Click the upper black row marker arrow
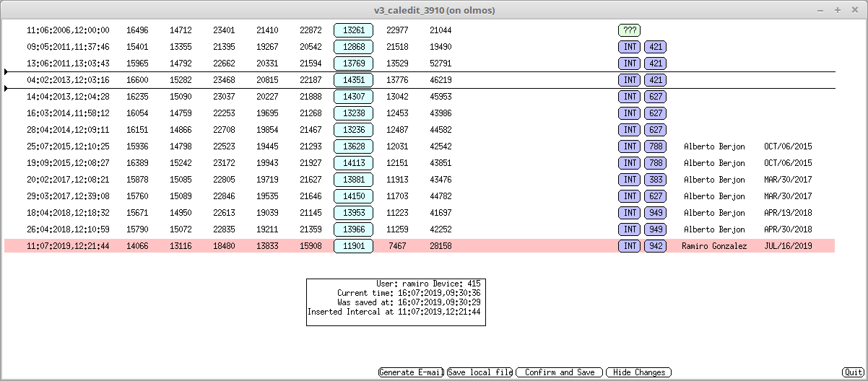 [x=6, y=71]
